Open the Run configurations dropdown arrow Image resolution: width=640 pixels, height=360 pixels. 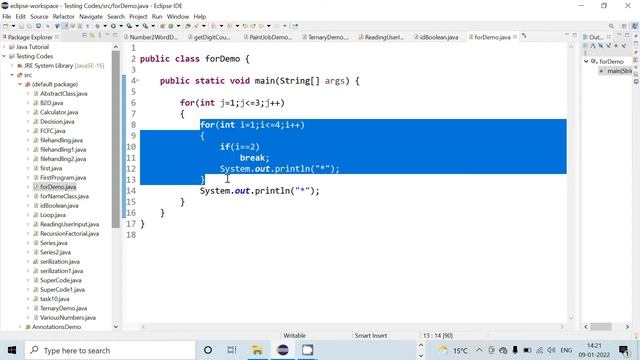121,26
